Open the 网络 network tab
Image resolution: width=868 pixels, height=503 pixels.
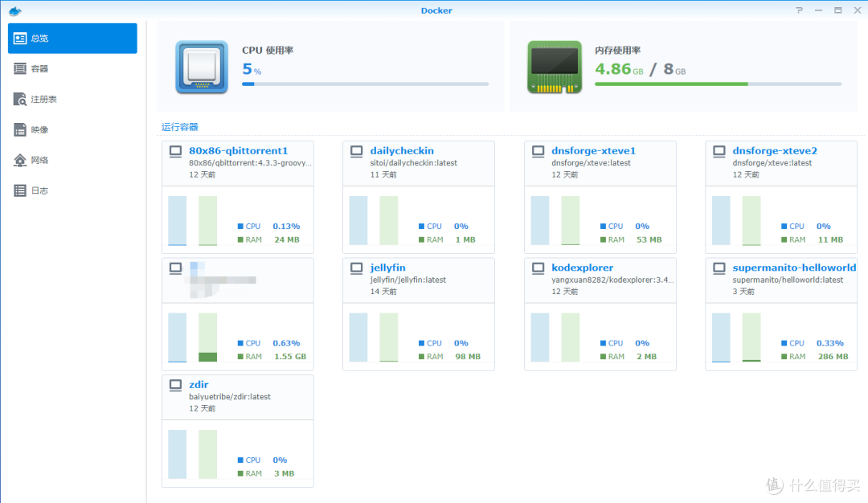(x=72, y=160)
